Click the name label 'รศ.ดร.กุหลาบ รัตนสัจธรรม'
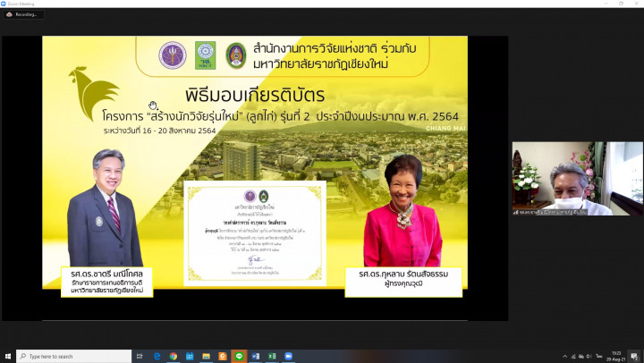Viewport: 644px width, 363px height. [x=403, y=274]
